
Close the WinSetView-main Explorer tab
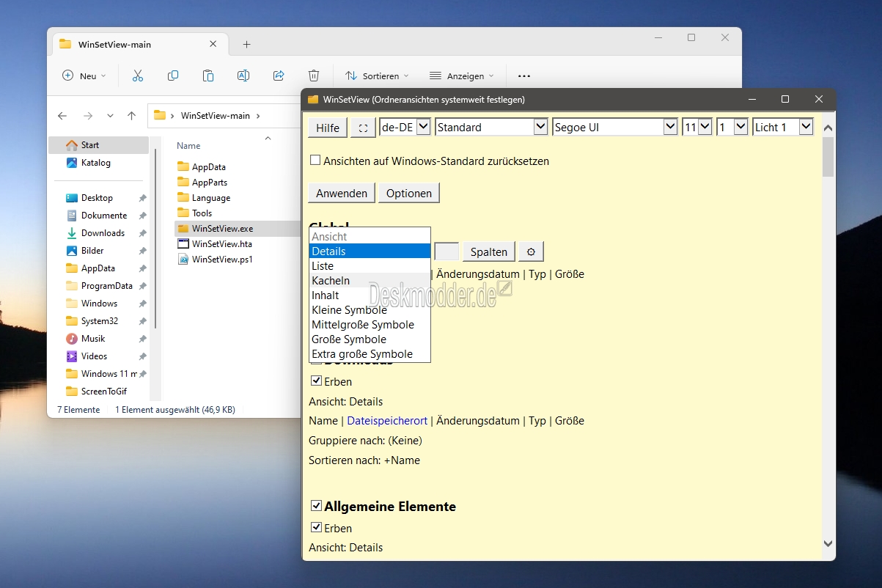tap(213, 44)
